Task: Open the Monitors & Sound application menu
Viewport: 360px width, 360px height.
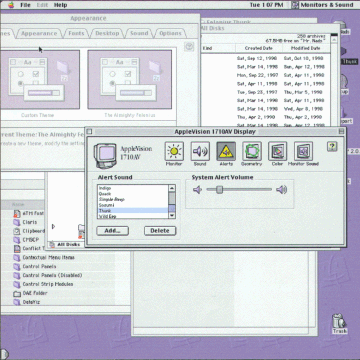Action: (x=323, y=5)
